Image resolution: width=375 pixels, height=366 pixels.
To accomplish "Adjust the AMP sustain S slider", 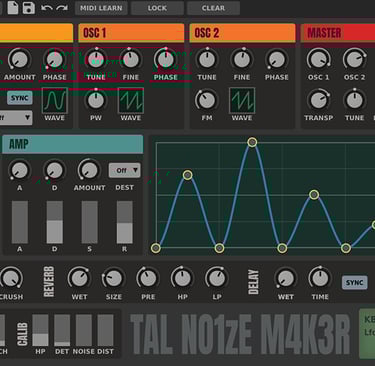I will [x=90, y=222].
